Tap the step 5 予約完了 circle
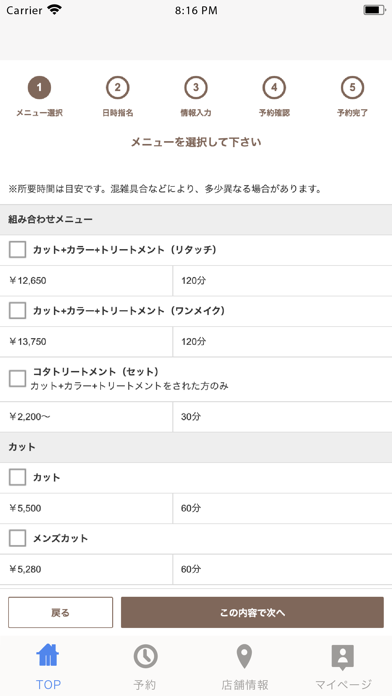This screenshot has height=696, width=392. pos(352,87)
